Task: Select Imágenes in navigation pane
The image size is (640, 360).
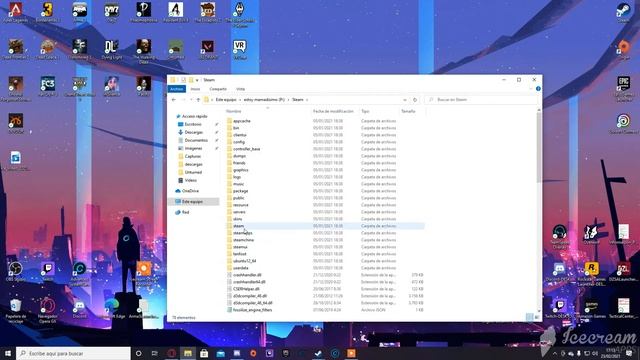Action: click(193, 148)
